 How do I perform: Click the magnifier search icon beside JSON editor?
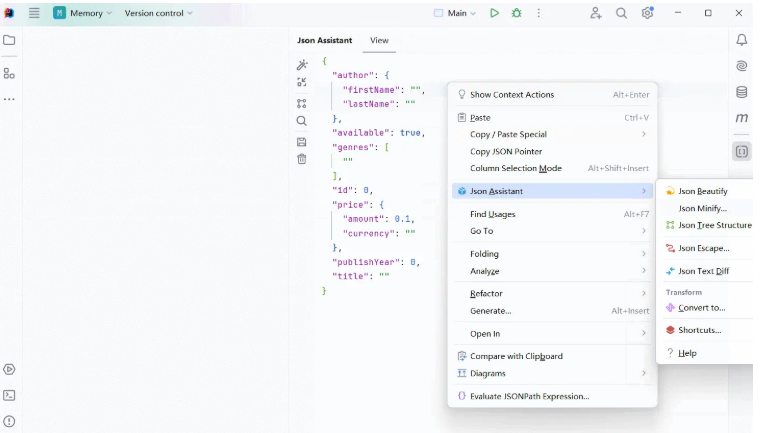coord(302,121)
